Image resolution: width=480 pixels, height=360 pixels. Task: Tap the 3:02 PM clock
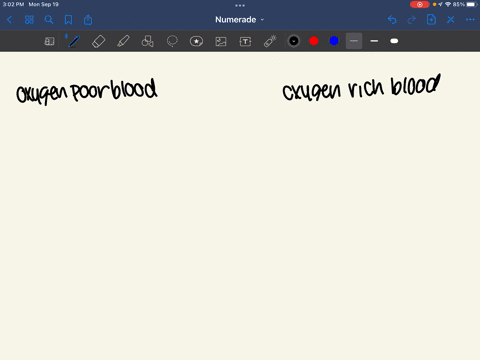[x=13, y=4]
